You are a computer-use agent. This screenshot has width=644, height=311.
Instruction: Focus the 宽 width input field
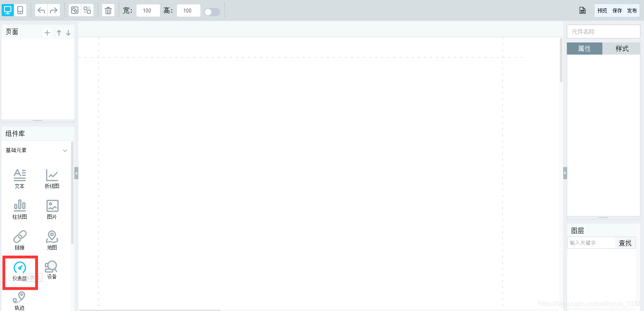(148, 11)
